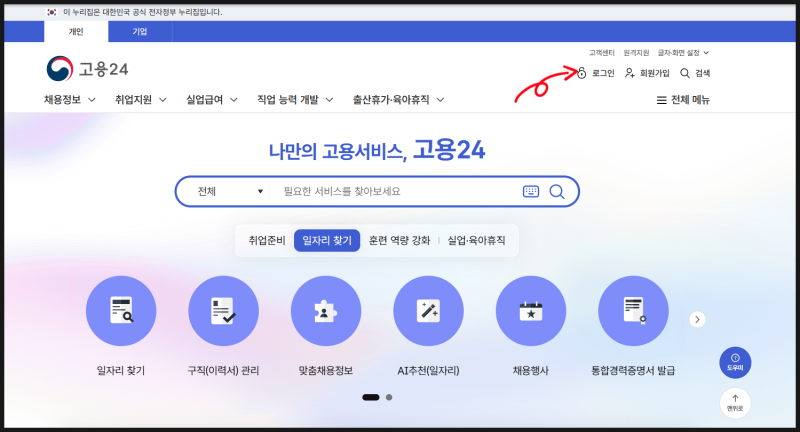Click the 통합경력증명서 발급 label text

pos(633,371)
